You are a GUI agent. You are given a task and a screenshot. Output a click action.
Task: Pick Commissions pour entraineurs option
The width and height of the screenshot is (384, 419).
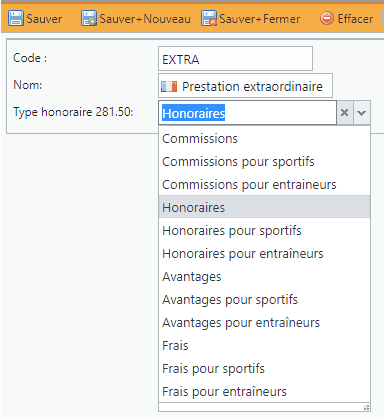[x=264, y=185]
